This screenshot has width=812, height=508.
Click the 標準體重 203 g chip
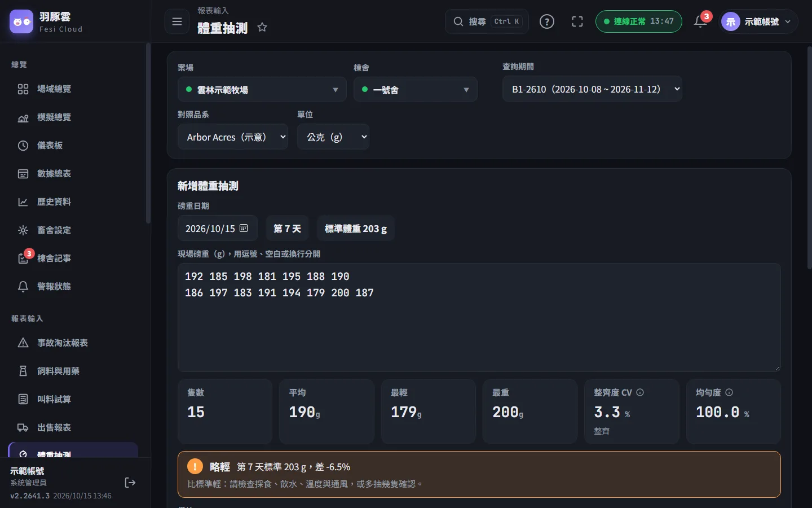[355, 228]
